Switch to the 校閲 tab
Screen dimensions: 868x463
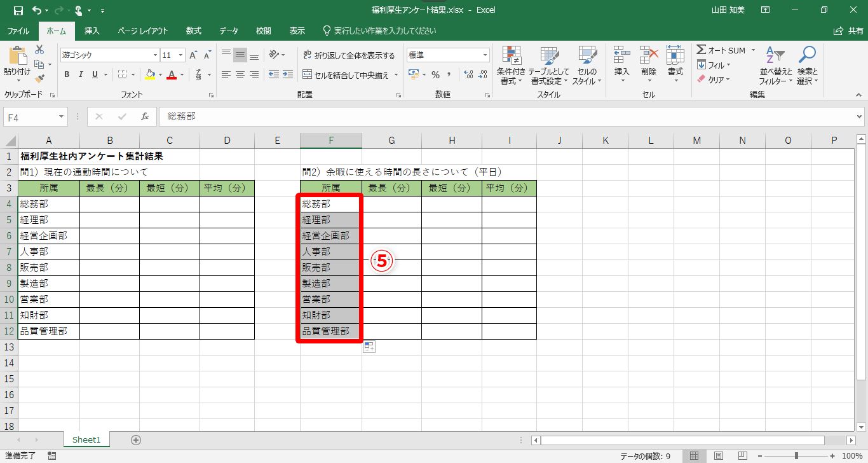pos(263,31)
